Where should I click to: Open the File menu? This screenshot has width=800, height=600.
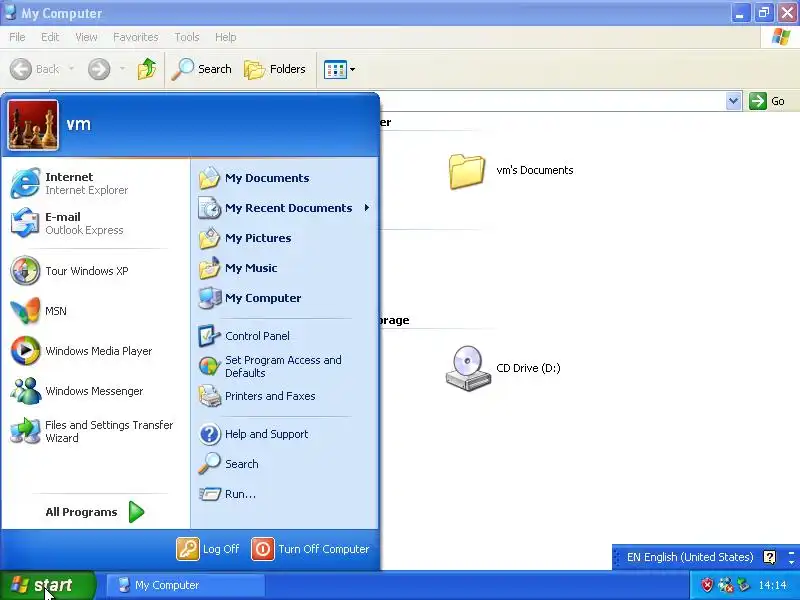[17, 37]
